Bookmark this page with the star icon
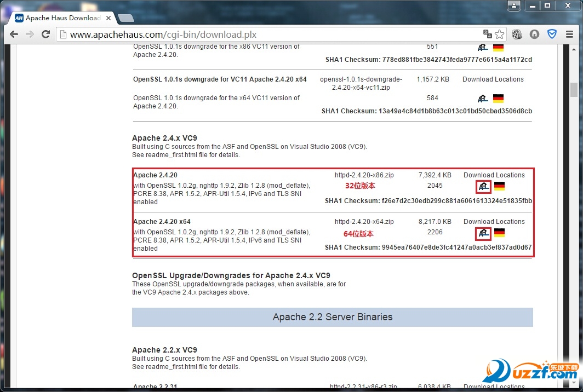Screen dimensions: 583x392 499,34
